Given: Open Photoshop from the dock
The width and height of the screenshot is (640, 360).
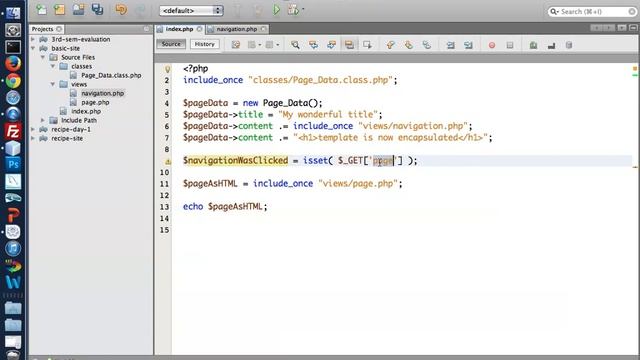Looking at the screenshot, I should point(13,164).
